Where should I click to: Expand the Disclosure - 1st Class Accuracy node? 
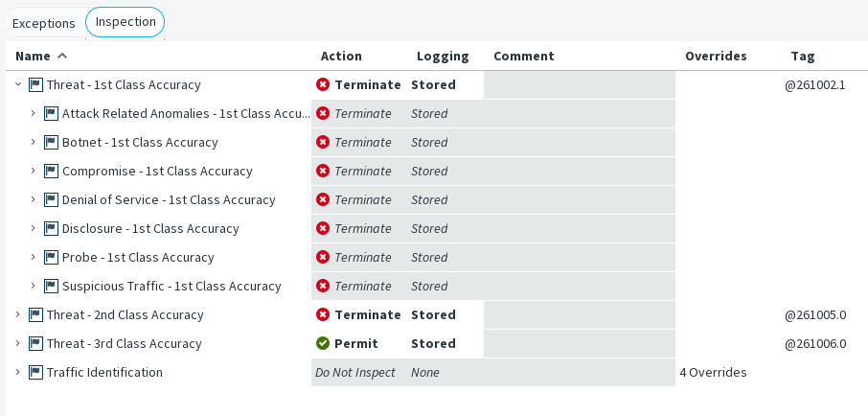[x=33, y=228]
